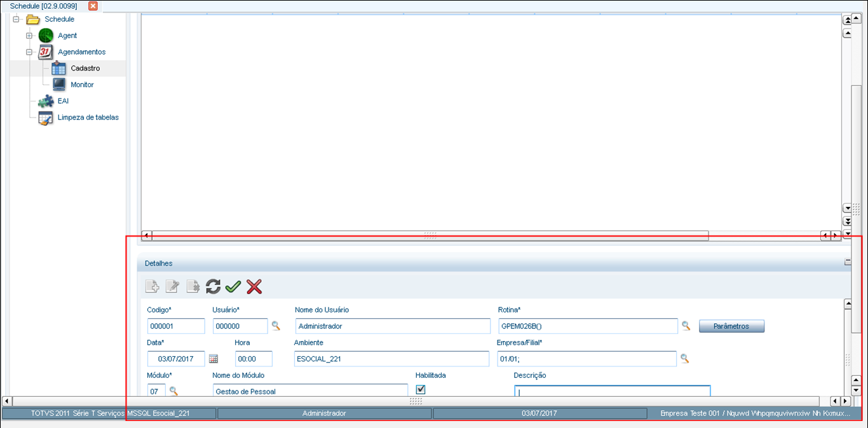Click the Schedule folder icon in tree

33,19
